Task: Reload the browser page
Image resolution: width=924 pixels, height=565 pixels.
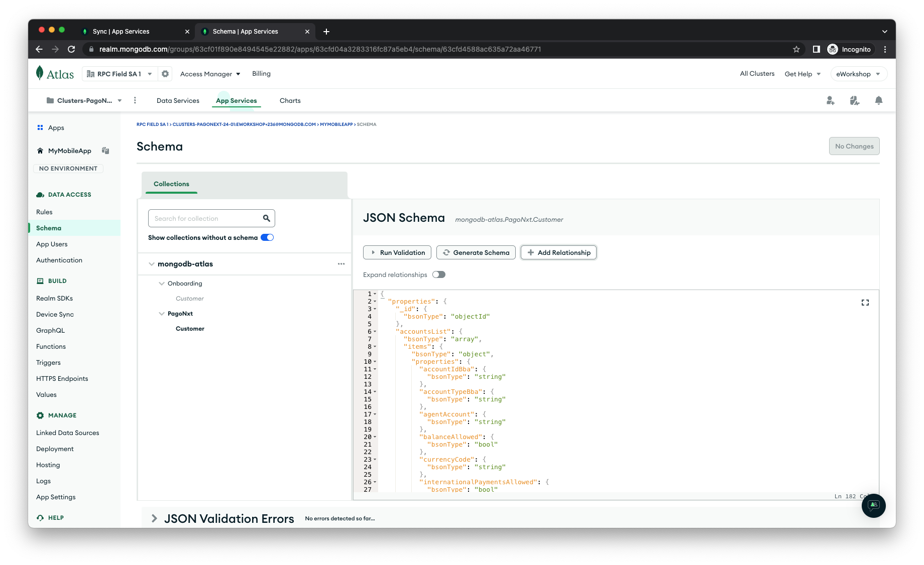Action: (x=71, y=49)
